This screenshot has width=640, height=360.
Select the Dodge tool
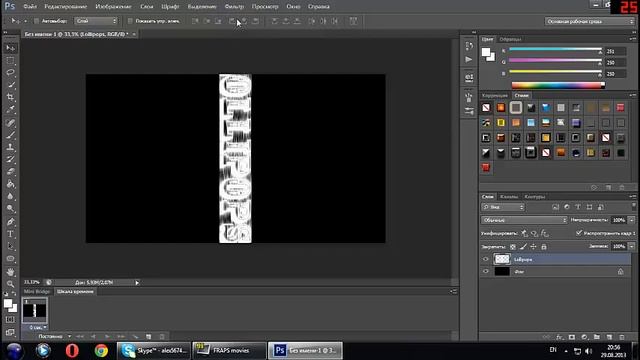(x=11, y=209)
